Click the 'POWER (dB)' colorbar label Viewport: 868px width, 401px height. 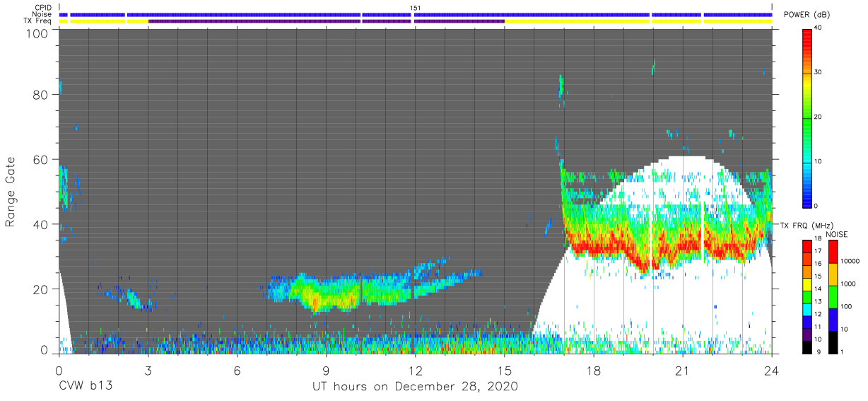coord(807,14)
